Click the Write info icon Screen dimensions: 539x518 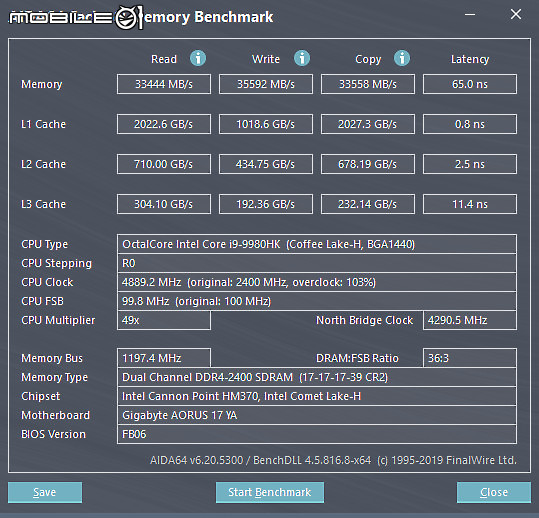click(302, 58)
